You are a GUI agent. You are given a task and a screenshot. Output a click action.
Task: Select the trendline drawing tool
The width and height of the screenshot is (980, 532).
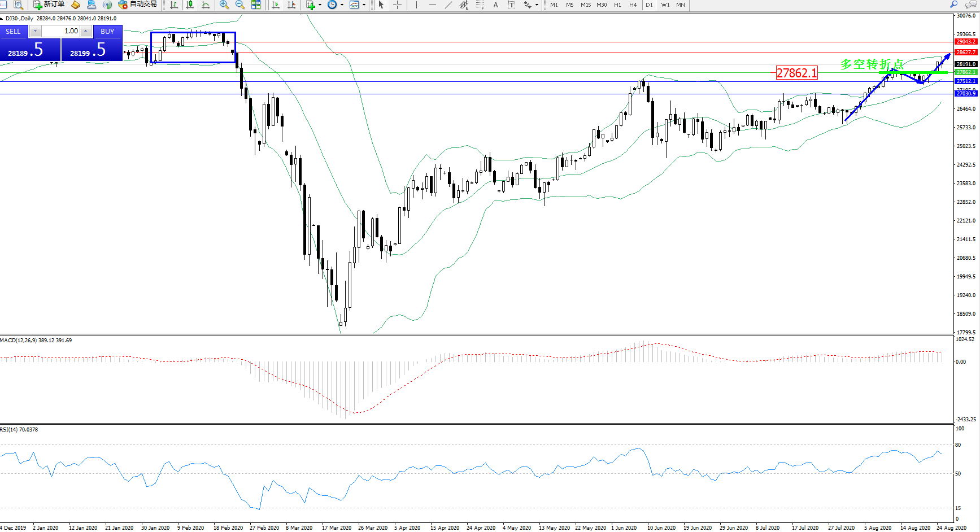448,5
